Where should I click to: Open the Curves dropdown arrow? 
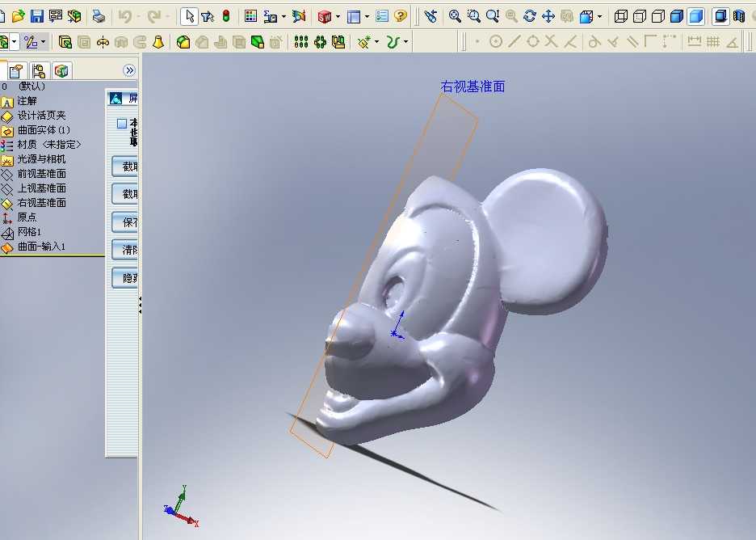pos(405,42)
